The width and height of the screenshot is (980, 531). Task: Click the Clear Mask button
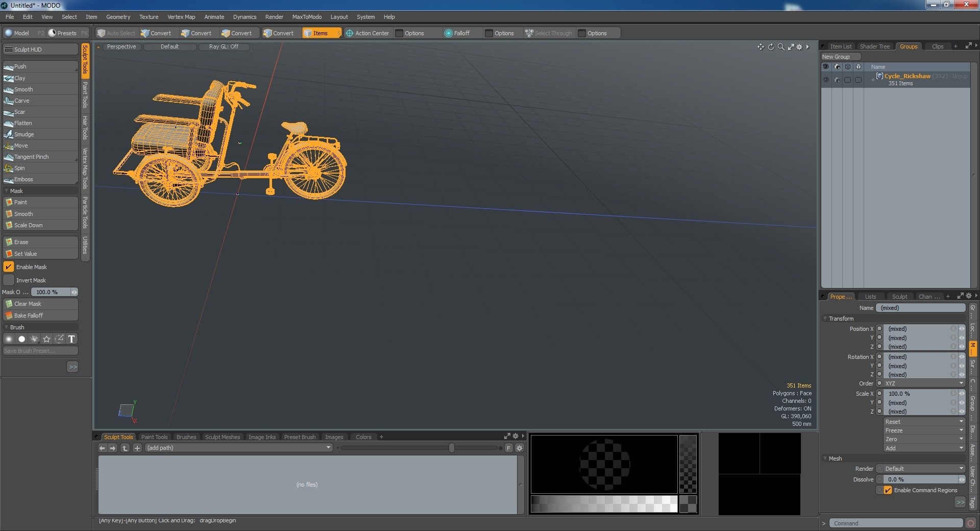click(x=40, y=304)
